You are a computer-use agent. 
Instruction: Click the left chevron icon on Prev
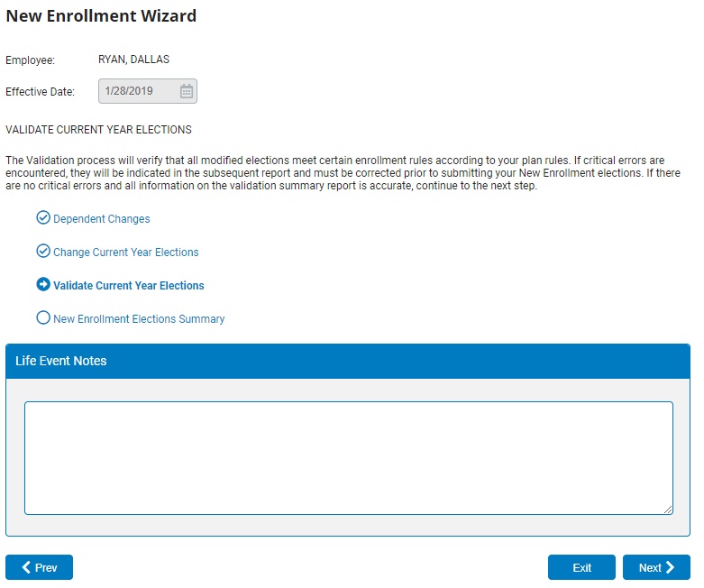[25, 567]
